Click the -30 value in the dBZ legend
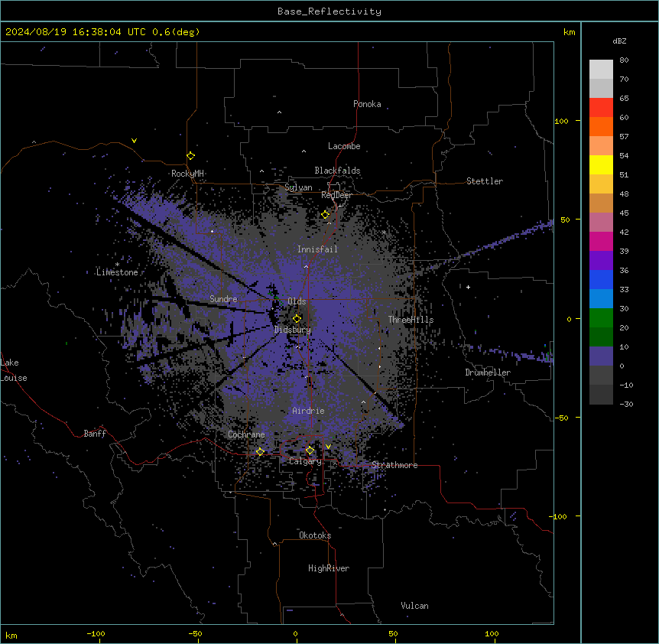 tap(626, 404)
